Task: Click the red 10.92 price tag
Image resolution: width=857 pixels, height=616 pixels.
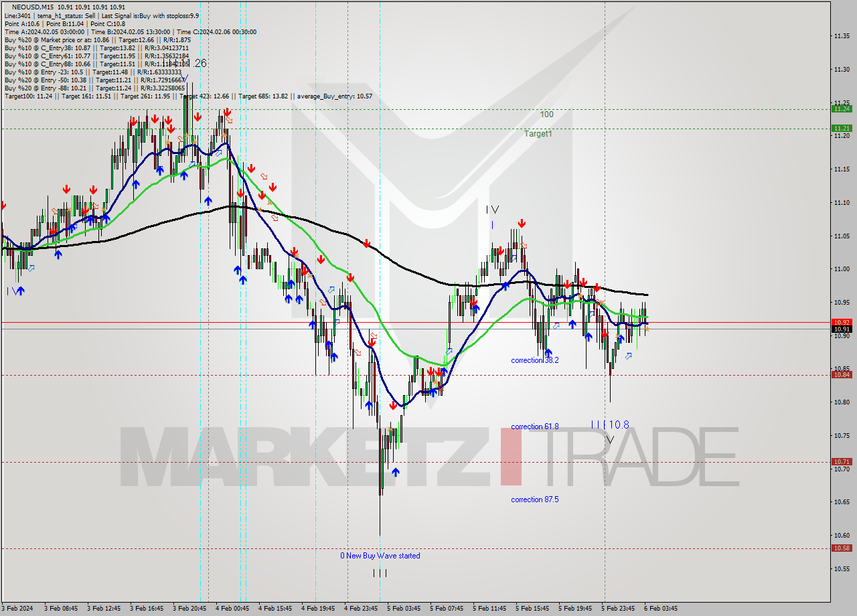Action: (x=842, y=322)
